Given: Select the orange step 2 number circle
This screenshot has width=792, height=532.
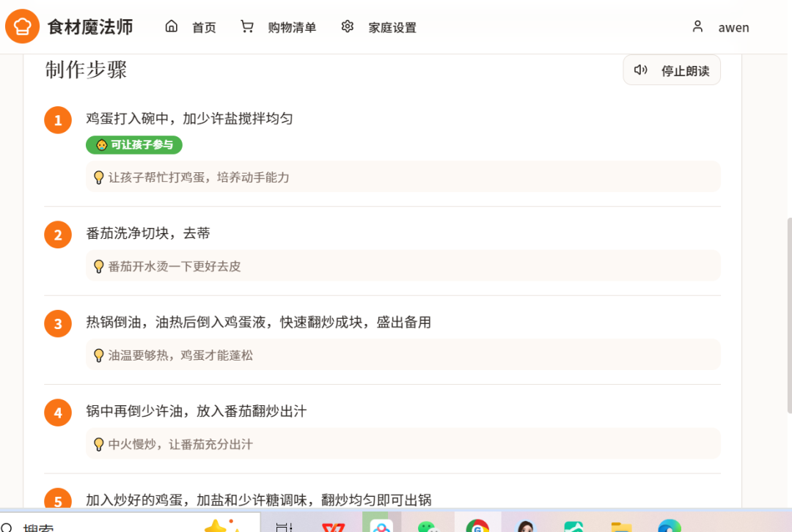Looking at the screenshot, I should point(58,234).
